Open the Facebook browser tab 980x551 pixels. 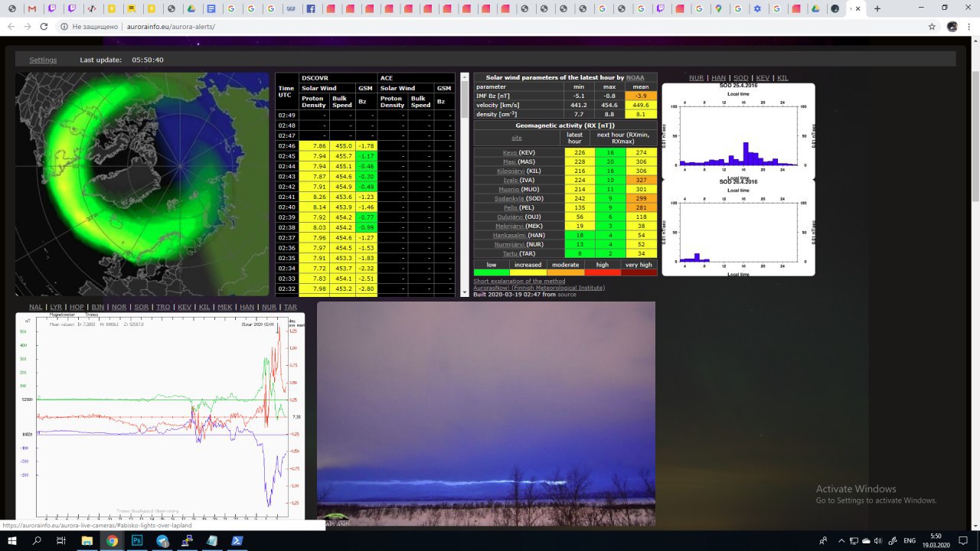pos(311,8)
